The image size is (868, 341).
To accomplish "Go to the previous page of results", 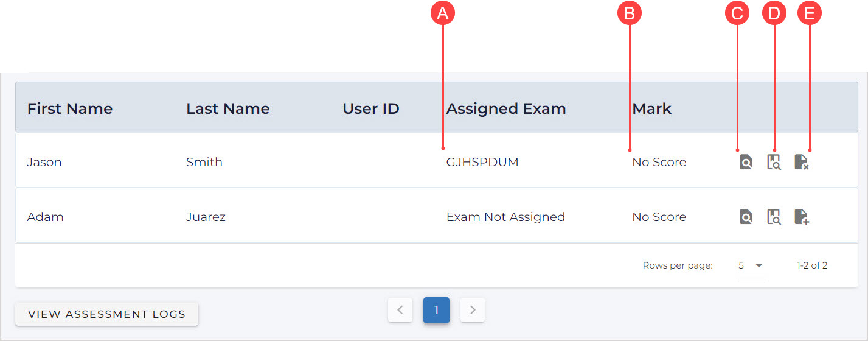I will pyautogui.click(x=400, y=310).
